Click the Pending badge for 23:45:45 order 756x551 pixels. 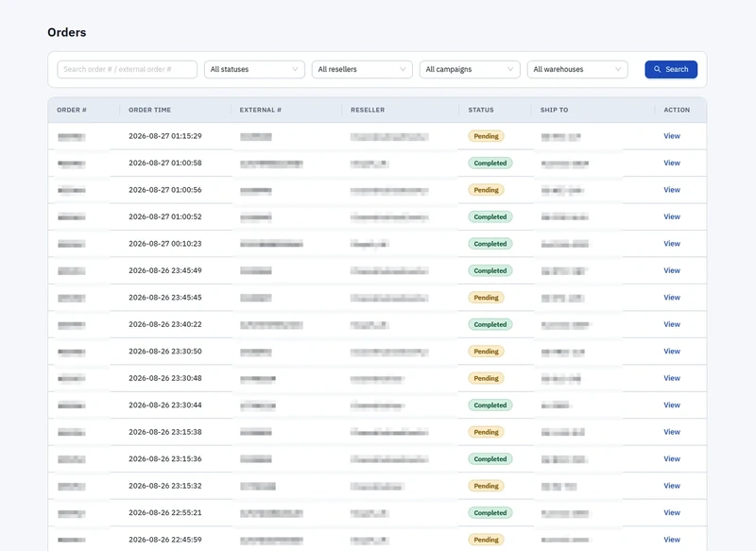click(486, 298)
